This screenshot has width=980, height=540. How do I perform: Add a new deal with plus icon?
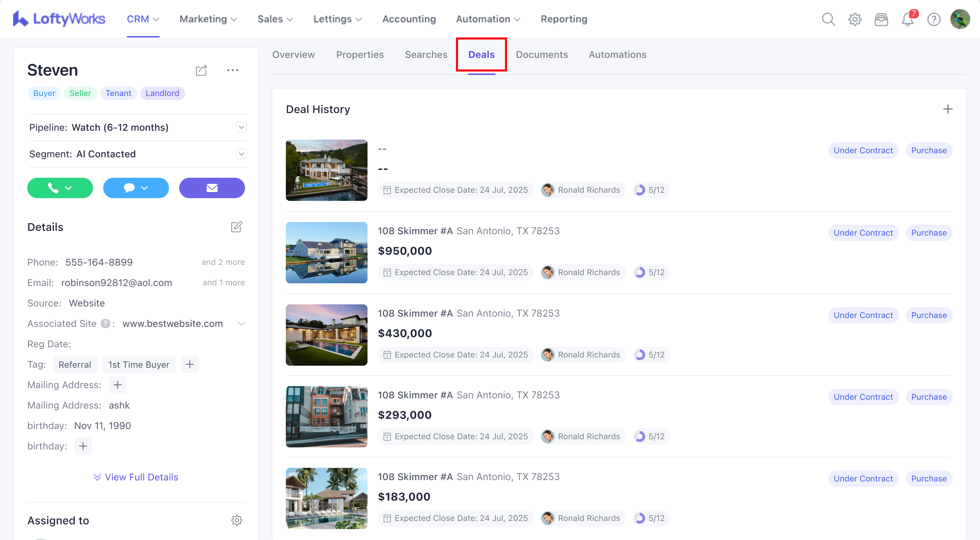click(x=948, y=109)
